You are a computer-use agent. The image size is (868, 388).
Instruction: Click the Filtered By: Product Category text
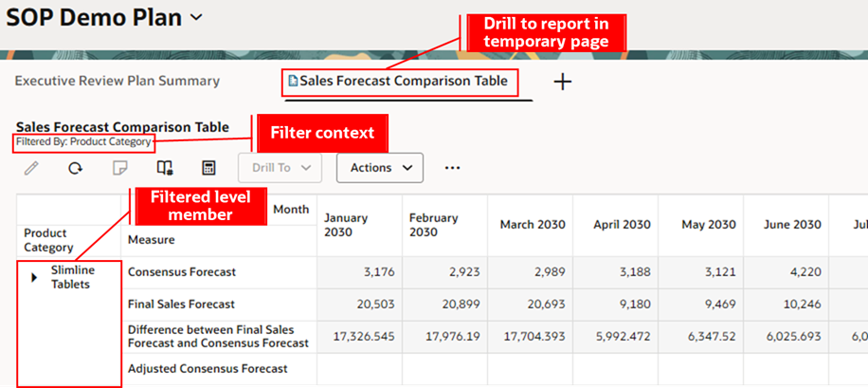click(83, 141)
